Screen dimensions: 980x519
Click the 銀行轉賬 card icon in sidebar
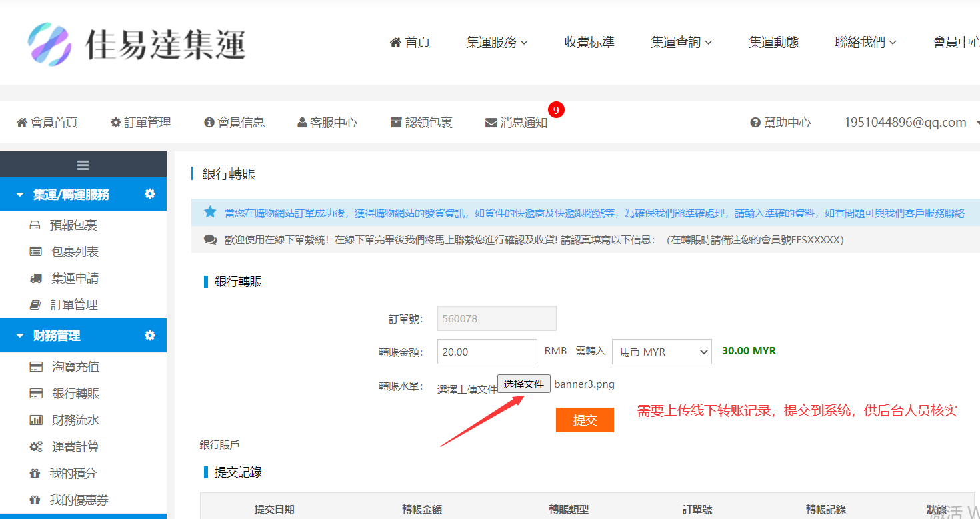click(36, 394)
